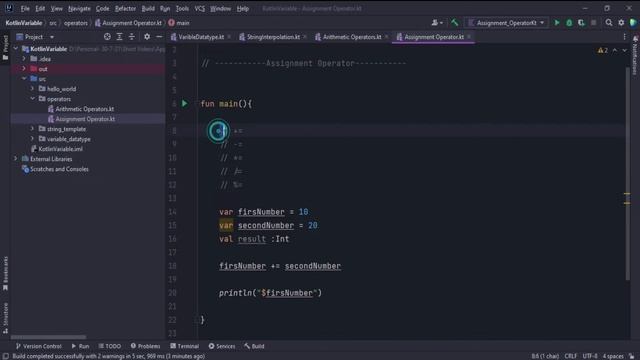The image size is (640, 360).
Task: Open the JetBrains toolbox icon
Action: (x=633, y=23)
